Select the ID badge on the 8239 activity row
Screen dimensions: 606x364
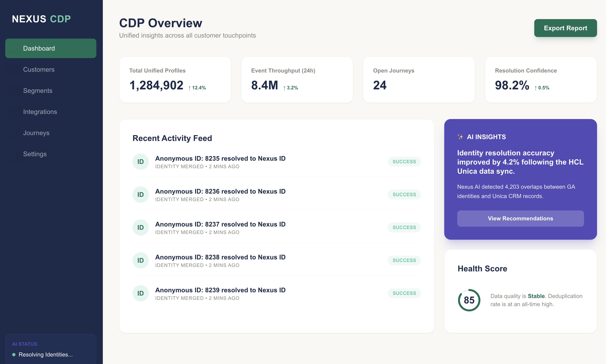click(x=141, y=293)
